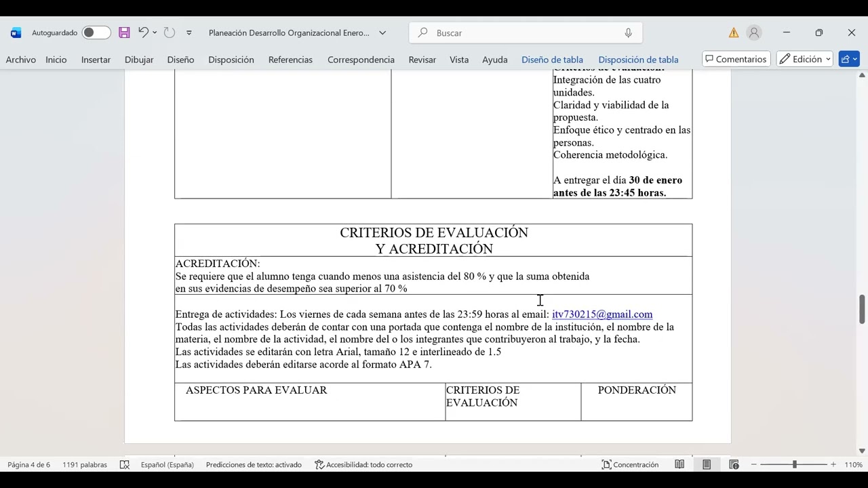
Task: Click Página 4 de 6 in status bar
Action: (29, 465)
